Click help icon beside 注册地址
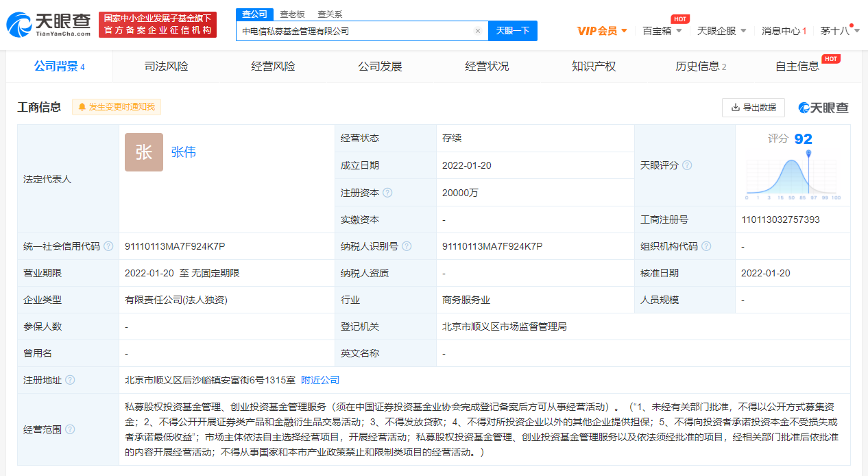 click(x=70, y=380)
